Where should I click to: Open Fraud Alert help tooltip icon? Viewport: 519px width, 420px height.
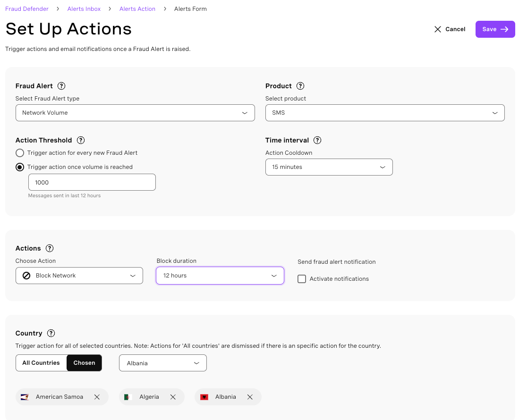click(x=61, y=86)
